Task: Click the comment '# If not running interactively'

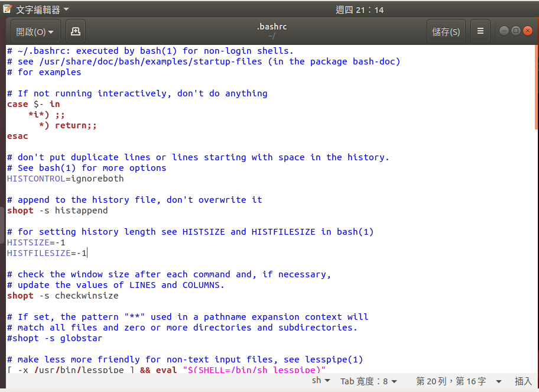Action: click(137, 93)
